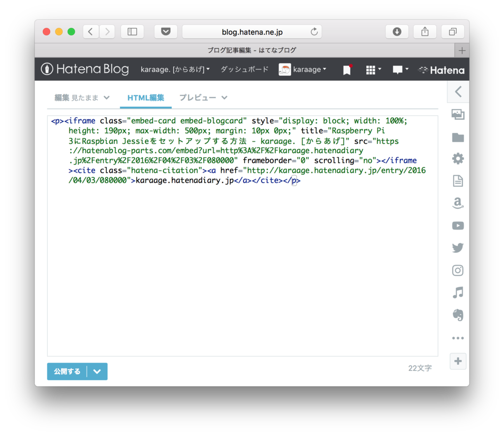The width and height of the screenshot is (504, 436).
Task: Open the Twitter insert icon
Action: [x=458, y=248]
